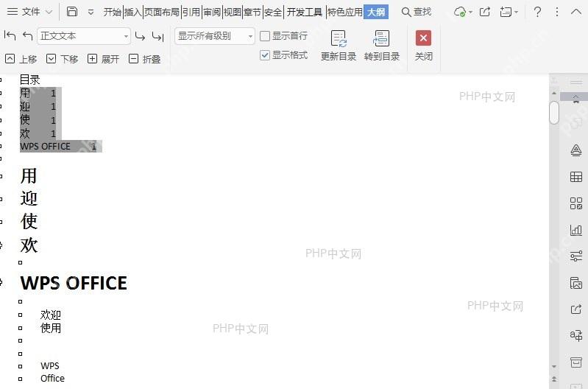Open the more options vertical dots
588x389 pixels.
tap(557, 12)
